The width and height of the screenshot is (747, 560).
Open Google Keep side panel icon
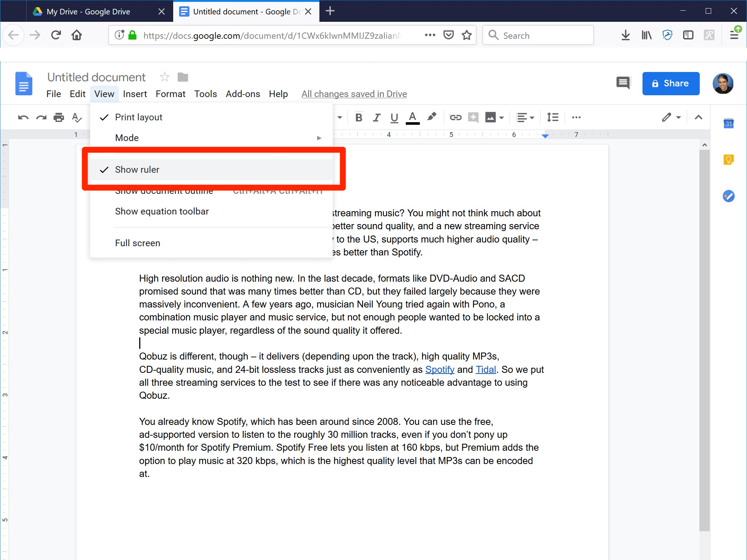click(729, 159)
